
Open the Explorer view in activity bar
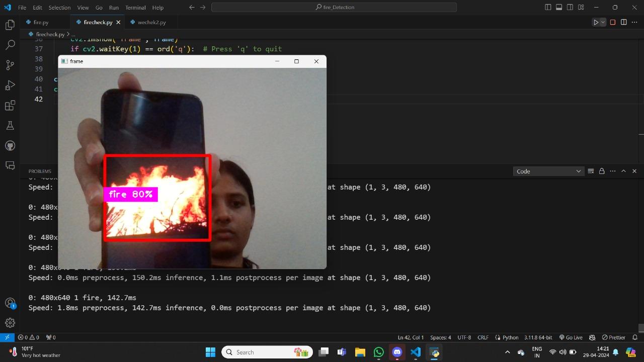(x=10, y=25)
